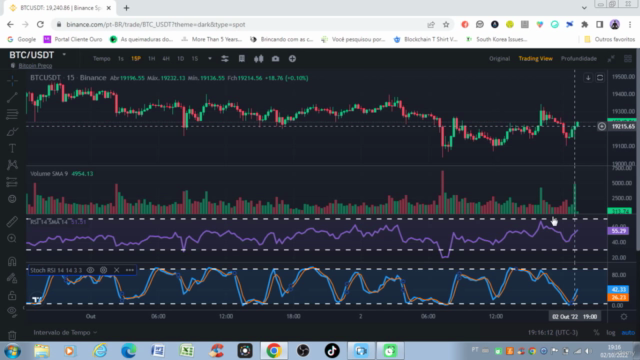
Task: Toggle auto scale on price axis
Action: (x=628, y=333)
